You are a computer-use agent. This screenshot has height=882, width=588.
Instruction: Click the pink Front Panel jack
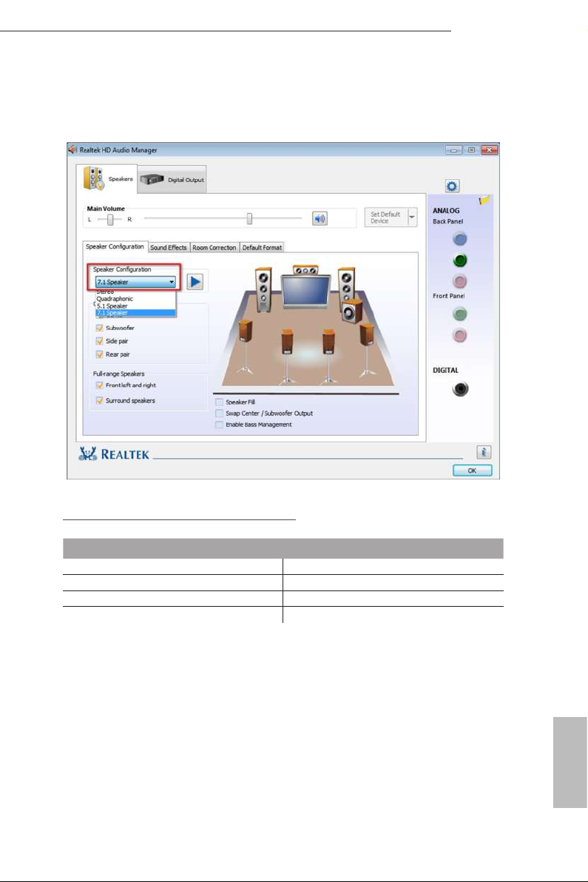[460, 335]
